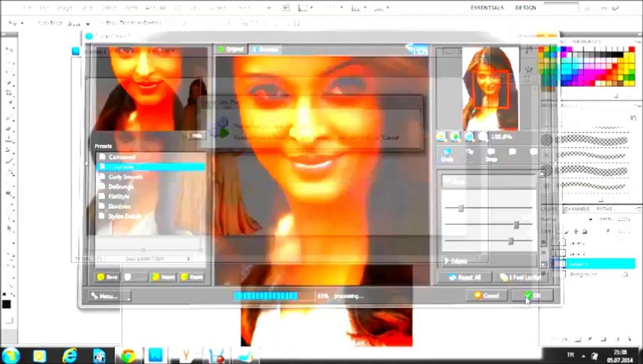Click the Redo arrow icon
Screen dimensions: 643x364
[470, 153]
